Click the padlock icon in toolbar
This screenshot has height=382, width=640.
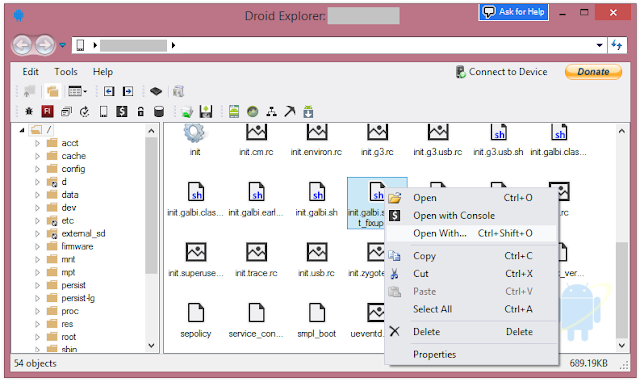[140, 111]
